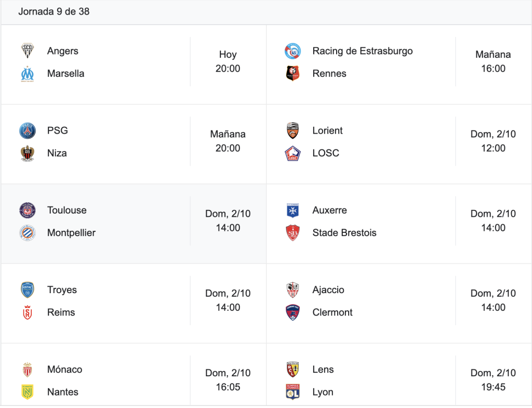Select the LOSC club badge
Viewport: 532px width, 408px height.
292,153
